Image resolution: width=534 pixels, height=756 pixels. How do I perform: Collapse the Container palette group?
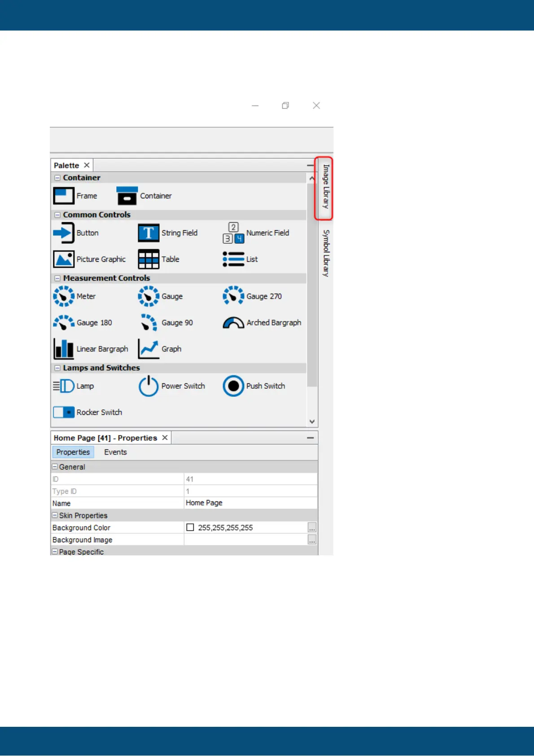pos(57,178)
